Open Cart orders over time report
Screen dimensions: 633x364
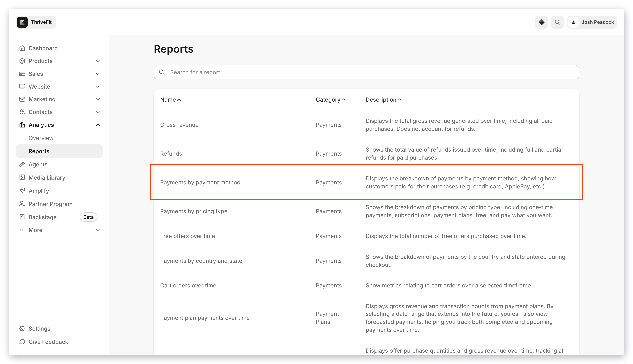tap(188, 285)
